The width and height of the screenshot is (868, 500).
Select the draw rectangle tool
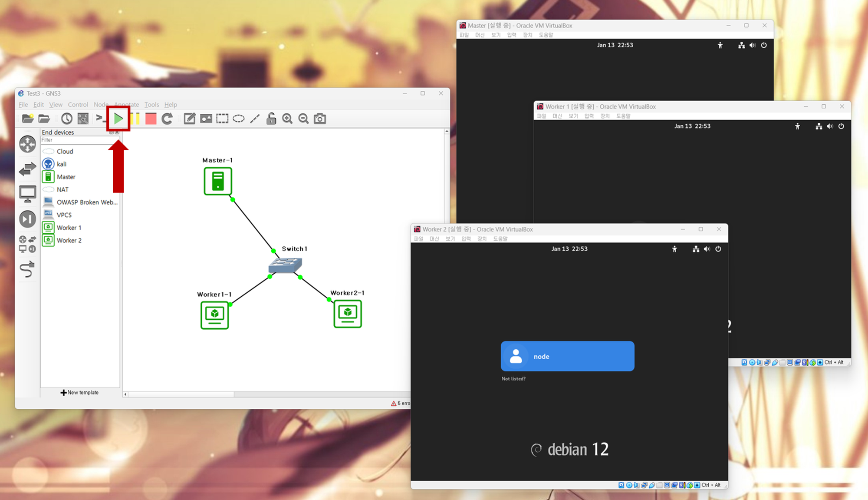(x=222, y=119)
